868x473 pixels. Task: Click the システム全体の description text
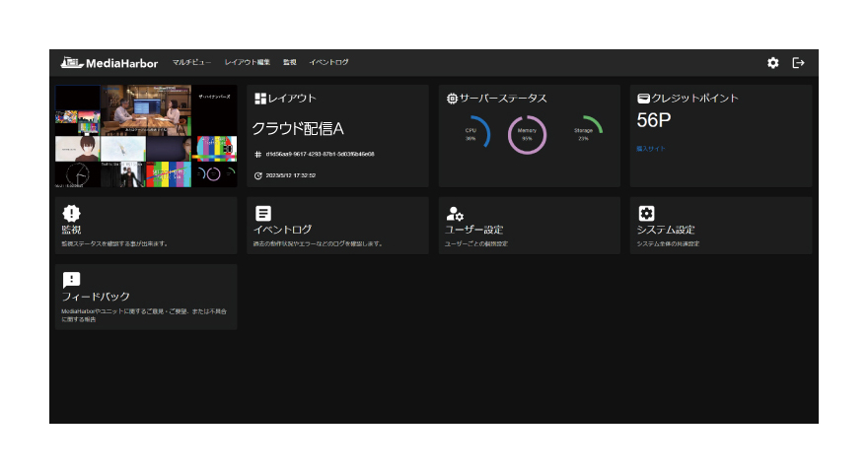668,243
